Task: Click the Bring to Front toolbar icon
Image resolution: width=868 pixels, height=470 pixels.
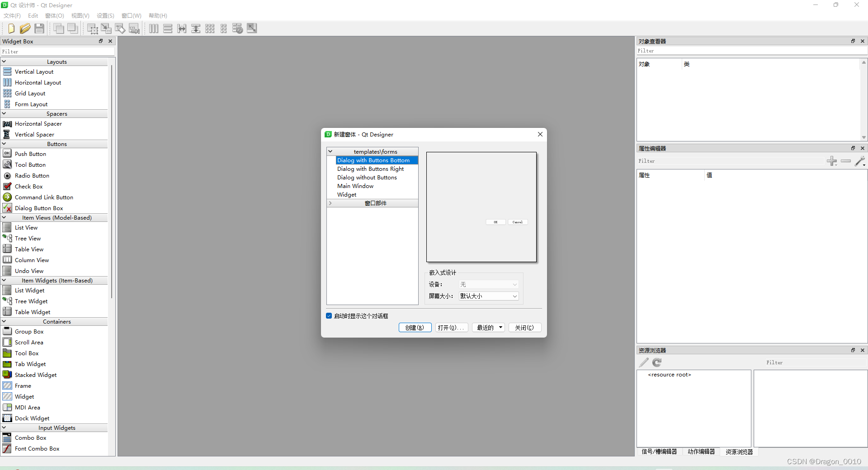Action: pos(73,28)
